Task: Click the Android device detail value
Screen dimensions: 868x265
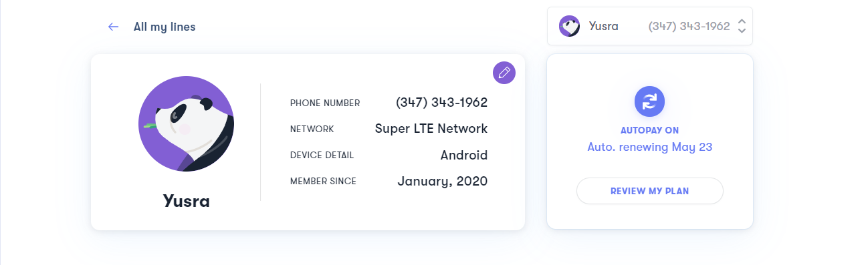Action: 464,156
